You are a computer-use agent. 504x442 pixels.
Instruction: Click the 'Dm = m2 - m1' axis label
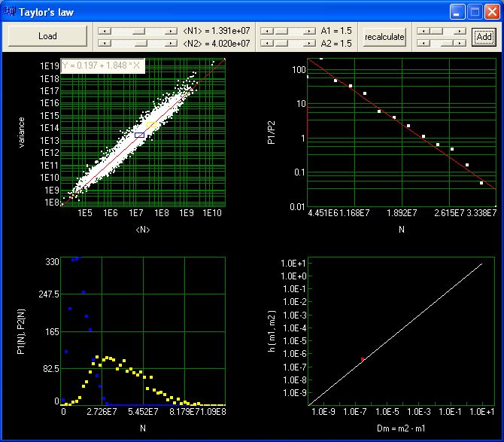(401, 428)
